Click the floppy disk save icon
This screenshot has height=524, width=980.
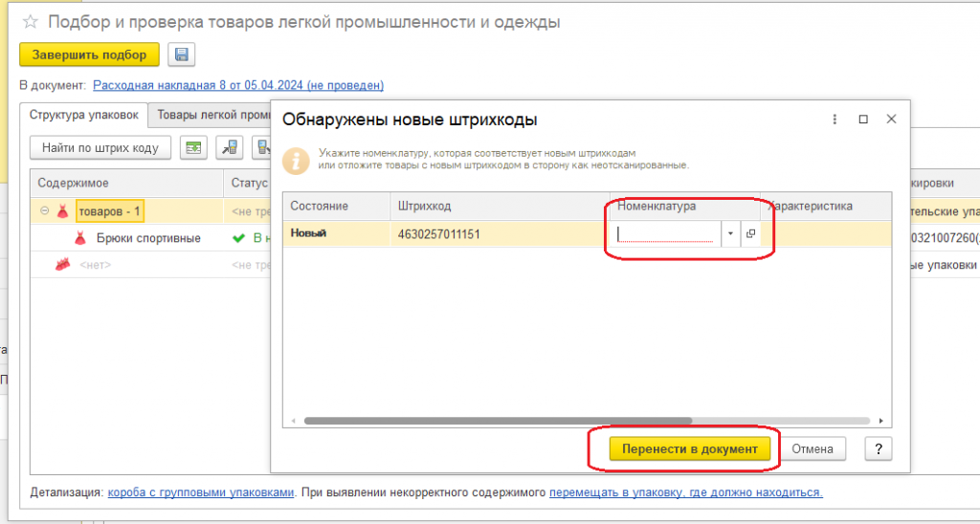point(181,55)
